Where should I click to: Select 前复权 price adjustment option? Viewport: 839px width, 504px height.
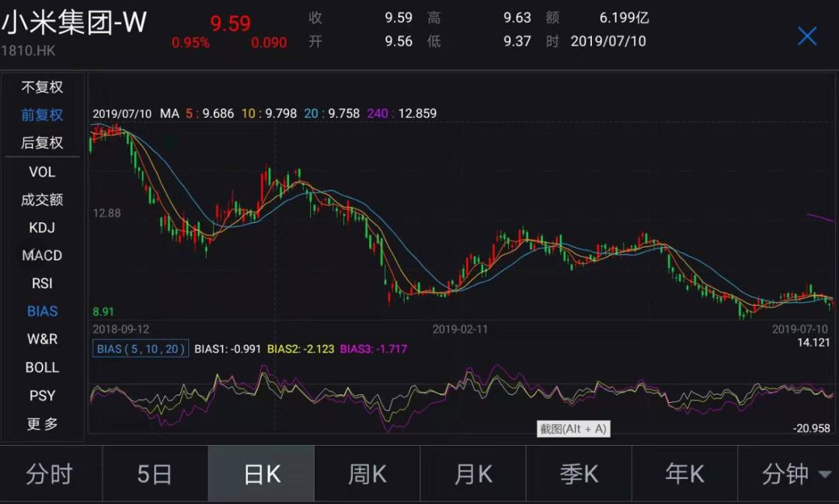(42, 115)
